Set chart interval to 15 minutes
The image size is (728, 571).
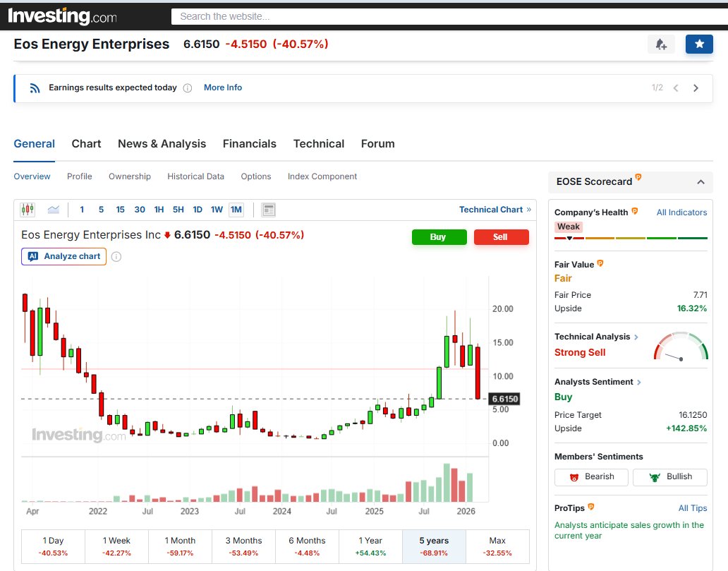[x=120, y=210]
